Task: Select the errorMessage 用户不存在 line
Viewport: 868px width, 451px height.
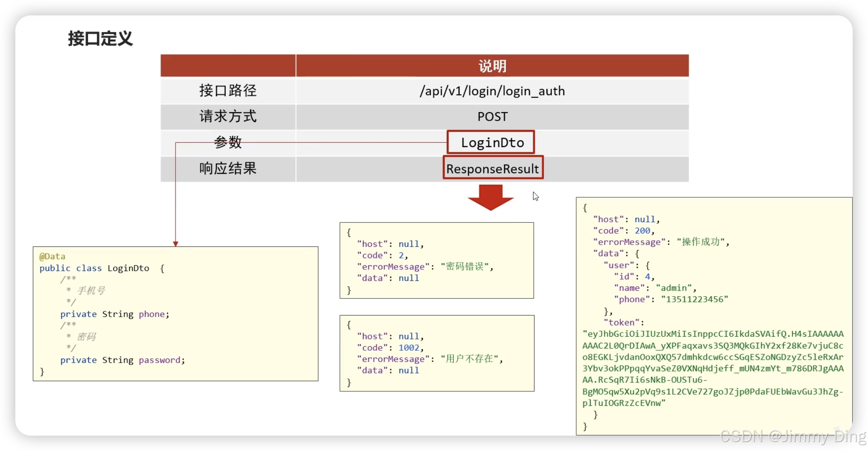Action: (x=430, y=359)
